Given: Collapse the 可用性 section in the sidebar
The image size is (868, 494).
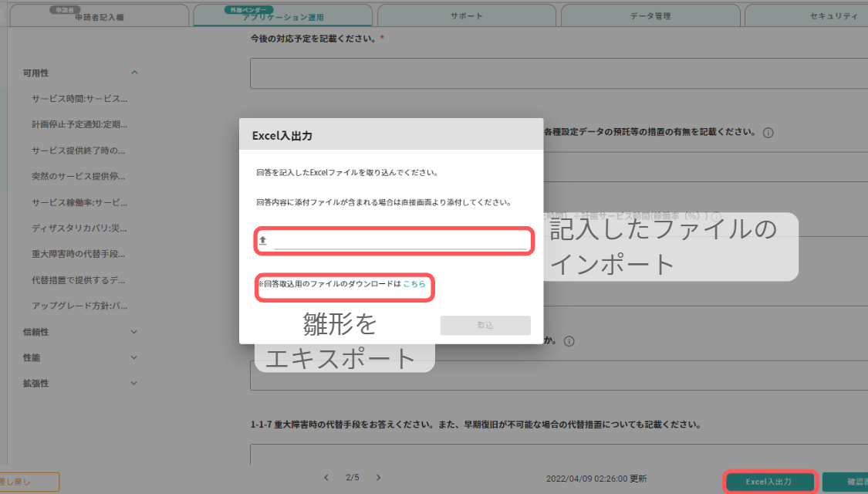Looking at the screenshot, I should 133,72.
